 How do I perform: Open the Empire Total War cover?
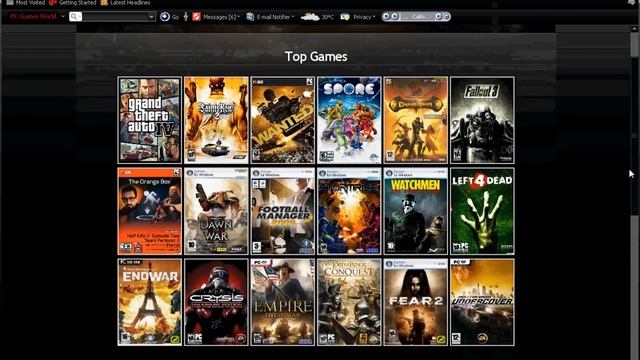pyautogui.click(x=282, y=302)
